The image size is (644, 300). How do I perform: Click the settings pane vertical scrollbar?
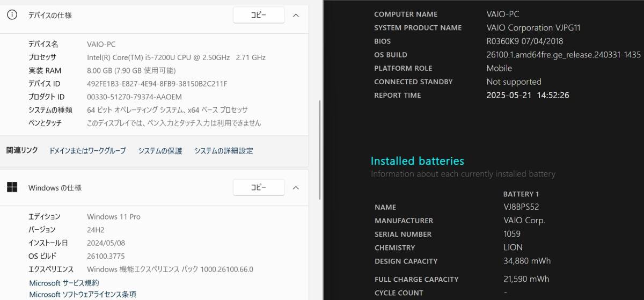320,150
